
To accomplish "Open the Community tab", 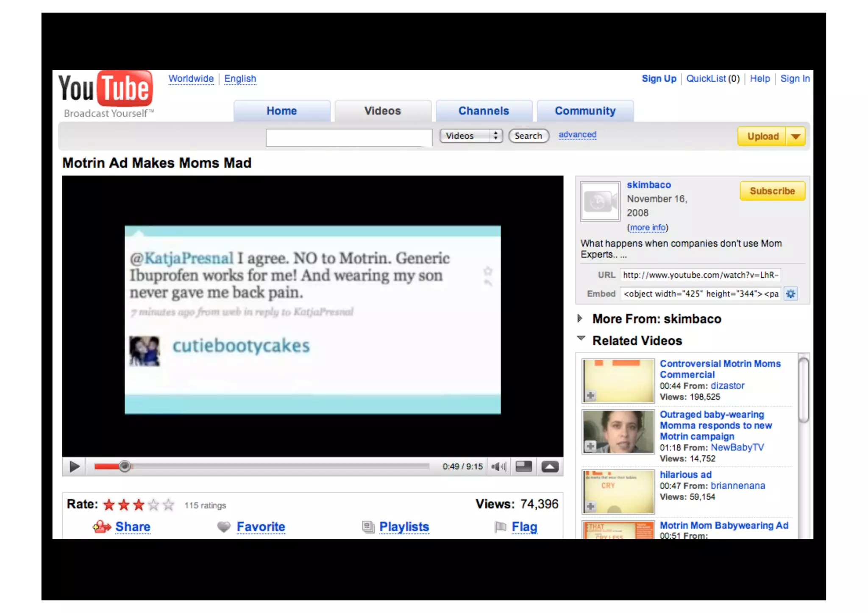I will click(x=585, y=111).
